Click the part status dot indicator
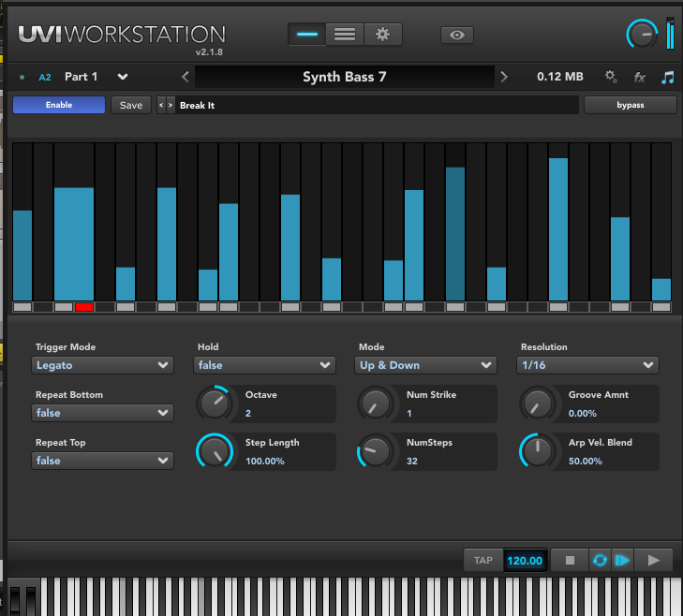This screenshot has width=683, height=616. click(x=22, y=78)
